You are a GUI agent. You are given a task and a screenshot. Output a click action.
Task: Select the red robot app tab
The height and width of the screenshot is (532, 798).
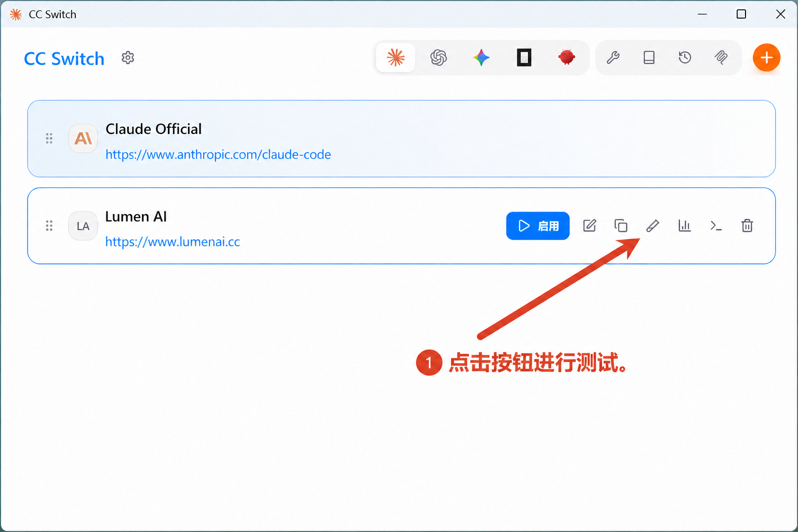click(x=567, y=57)
